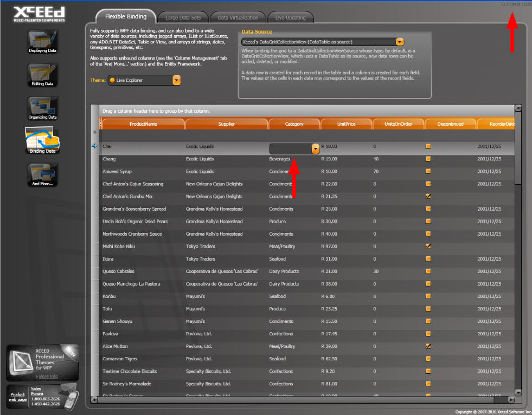This screenshot has height=415, width=532.
Task: Enable Discontinued for Chang
Action: (x=428, y=159)
